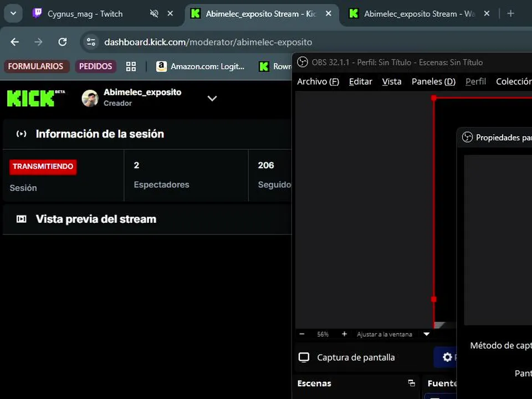The width and height of the screenshot is (532, 399).
Task: Click the 206 followers count
Action: pyautogui.click(x=265, y=165)
